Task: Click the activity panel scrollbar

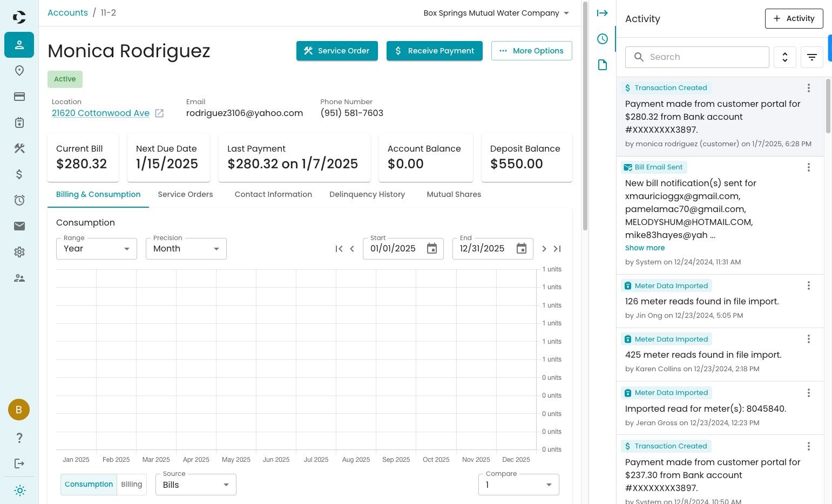Action: click(x=828, y=106)
